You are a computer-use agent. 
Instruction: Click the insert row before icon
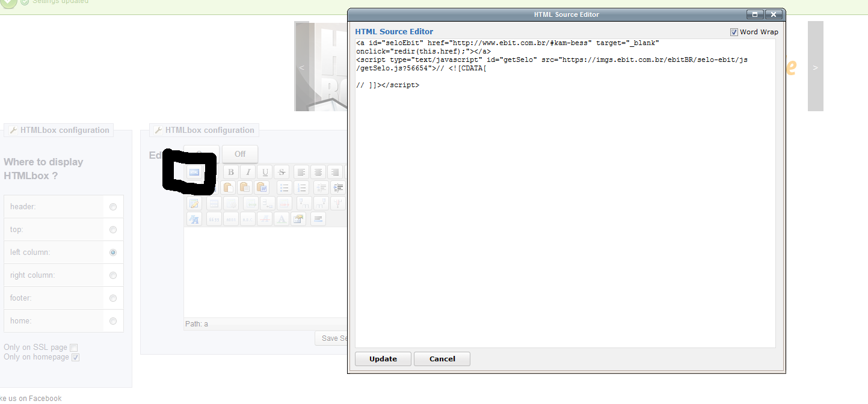(251, 203)
